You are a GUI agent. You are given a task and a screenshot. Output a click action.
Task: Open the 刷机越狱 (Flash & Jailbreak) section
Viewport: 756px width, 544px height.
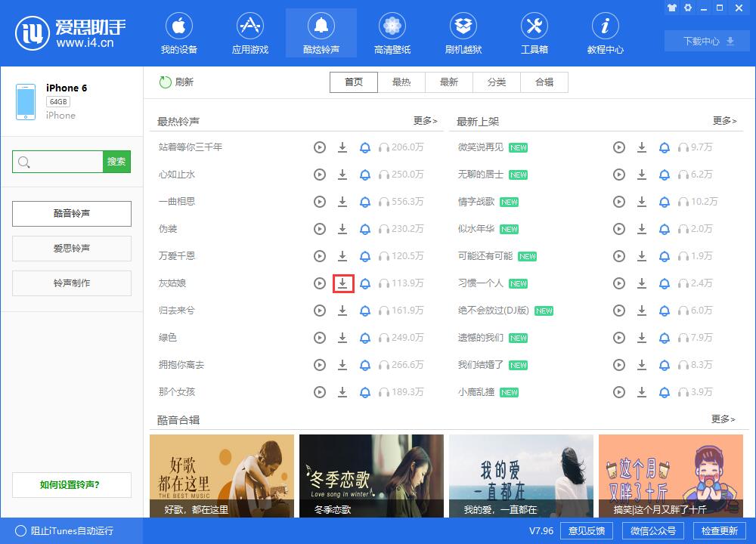coord(463,32)
